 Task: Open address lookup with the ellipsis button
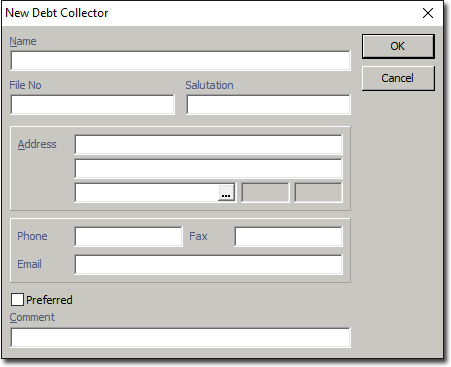click(226, 193)
